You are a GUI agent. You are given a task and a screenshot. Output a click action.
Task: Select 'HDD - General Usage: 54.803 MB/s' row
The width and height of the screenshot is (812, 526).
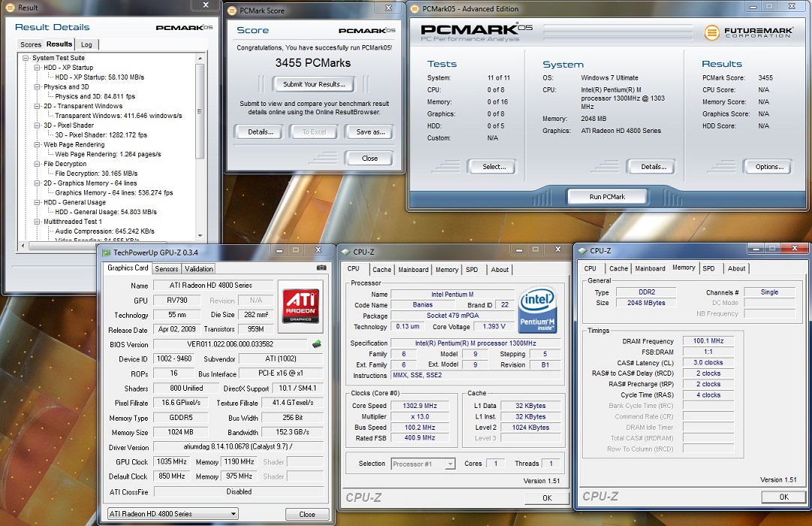(106, 212)
